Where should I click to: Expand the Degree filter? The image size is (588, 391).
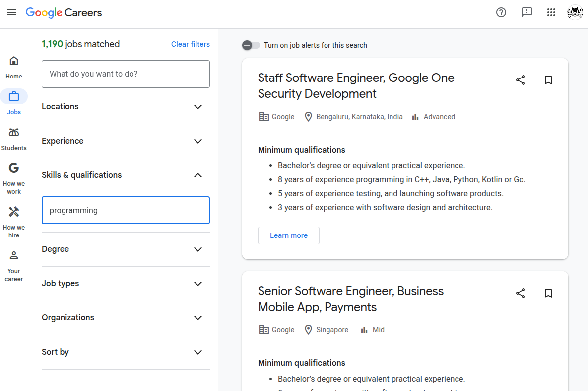126,249
